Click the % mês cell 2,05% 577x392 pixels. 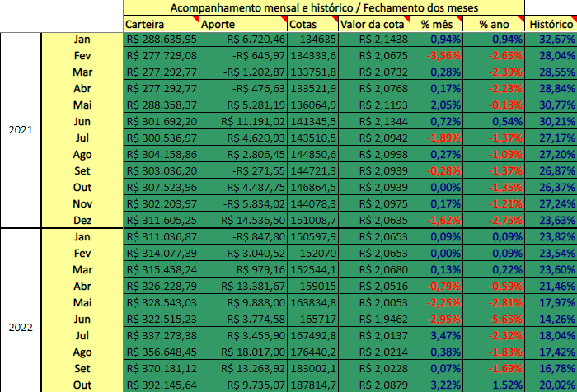coord(436,105)
